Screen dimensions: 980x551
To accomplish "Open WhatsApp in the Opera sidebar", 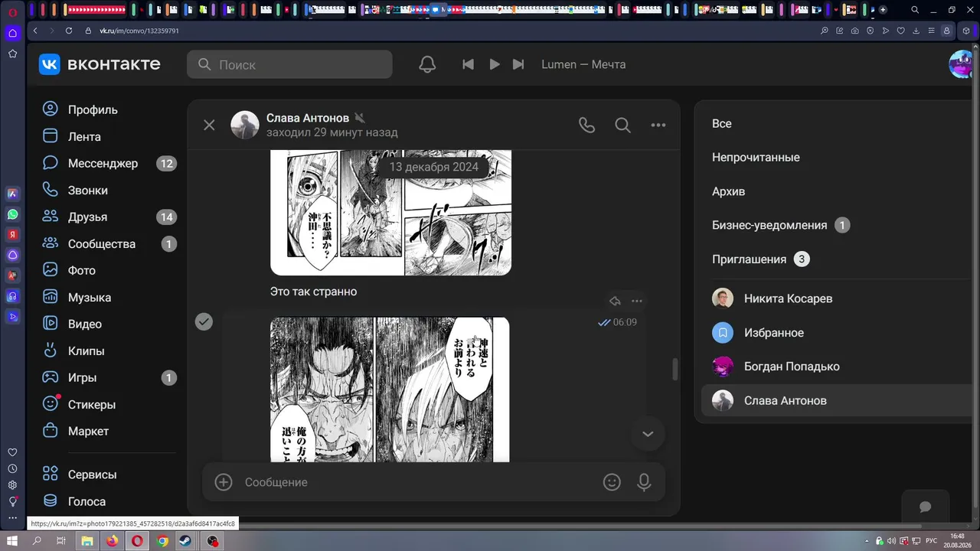I will (12, 214).
